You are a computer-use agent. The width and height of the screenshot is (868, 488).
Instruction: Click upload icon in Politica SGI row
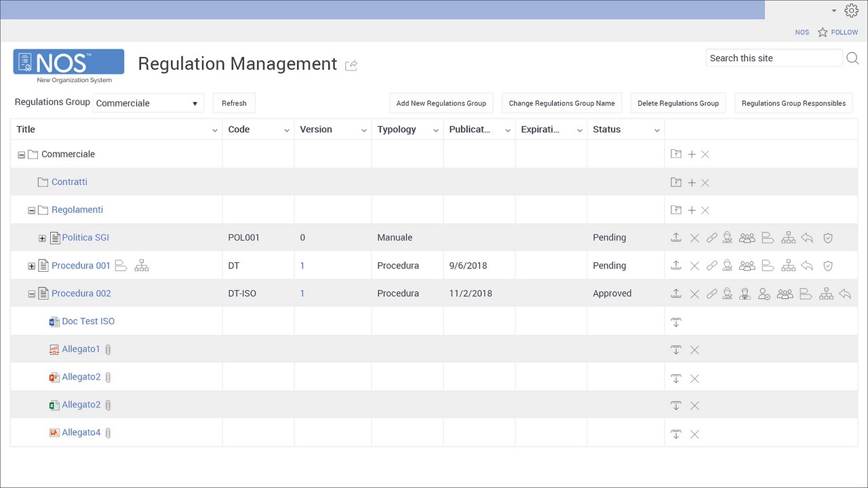click(x=675, y=238)
